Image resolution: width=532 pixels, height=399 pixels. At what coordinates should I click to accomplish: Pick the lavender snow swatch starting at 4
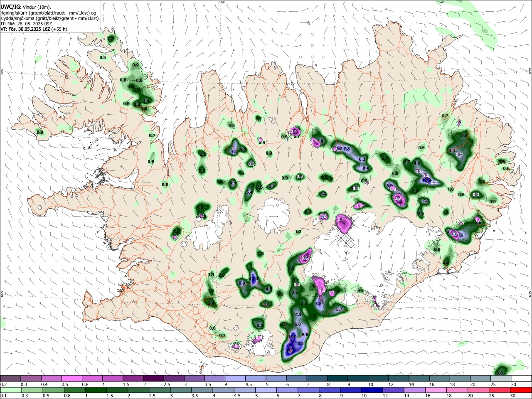pyautogui.click(x=235, y=378)
